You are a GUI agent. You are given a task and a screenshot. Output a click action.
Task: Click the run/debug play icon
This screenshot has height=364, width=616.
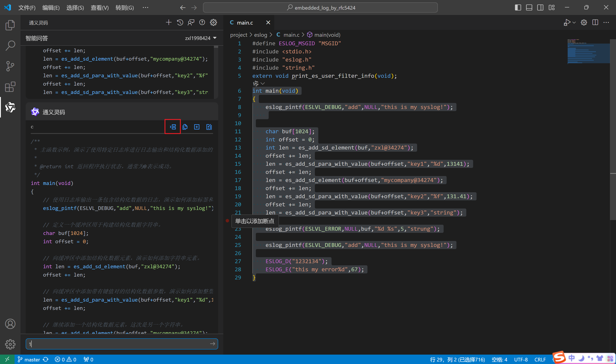pos(567,23)
